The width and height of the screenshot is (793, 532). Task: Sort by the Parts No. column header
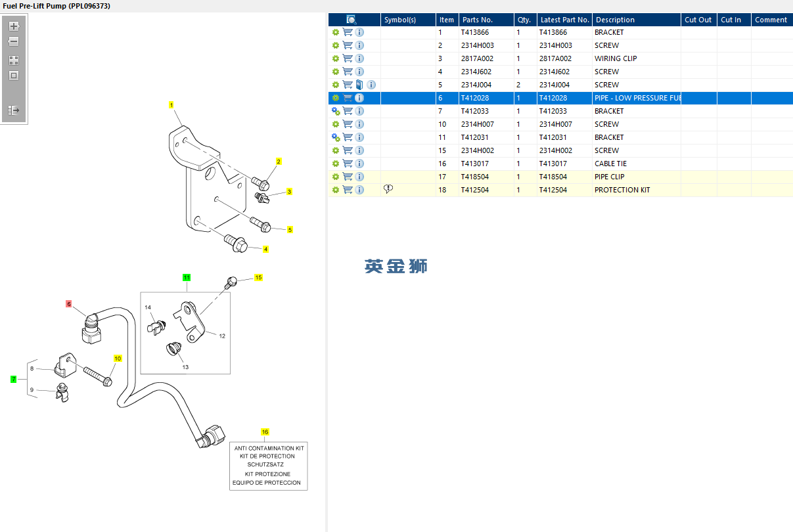(486, 20)
